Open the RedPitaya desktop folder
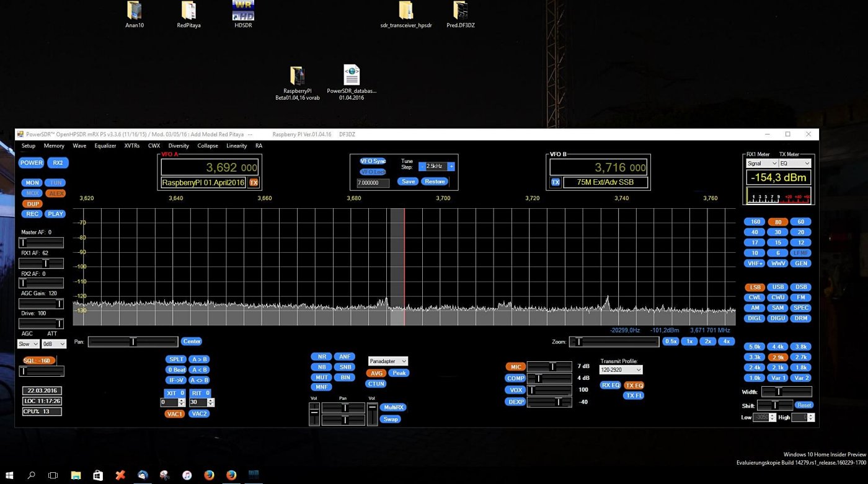Screen dimensions: 868x484 coord(188,15)
